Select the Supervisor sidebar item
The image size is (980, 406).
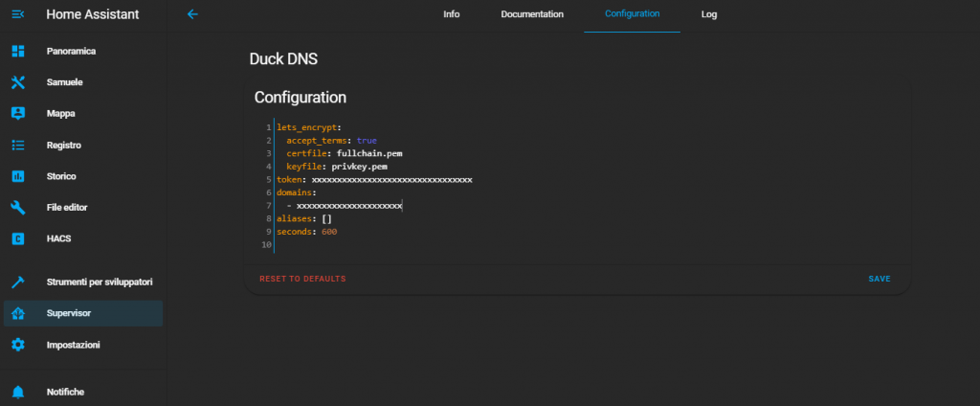83,313
